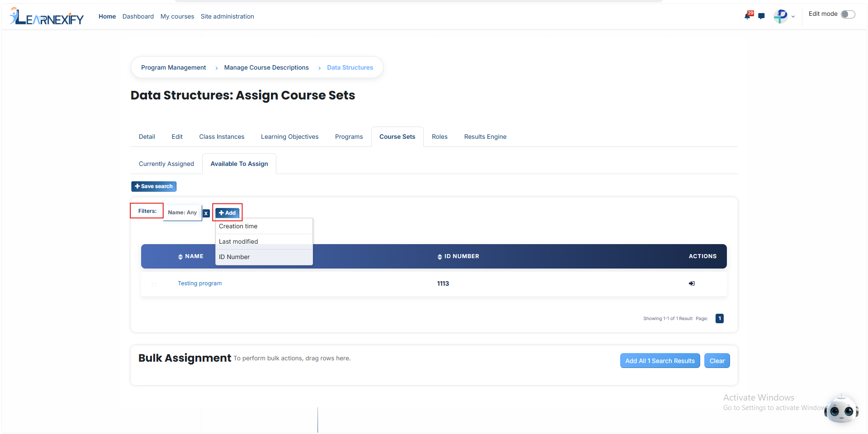Go to the Class Instances tab
This screenshot has height=434, width=868.
pos(222,137)
